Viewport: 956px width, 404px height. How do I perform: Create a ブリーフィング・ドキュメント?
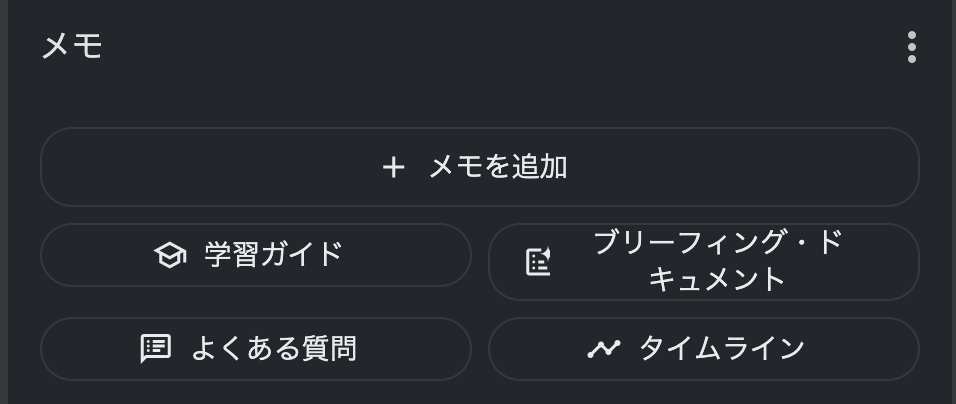click(x=704, y=262)
